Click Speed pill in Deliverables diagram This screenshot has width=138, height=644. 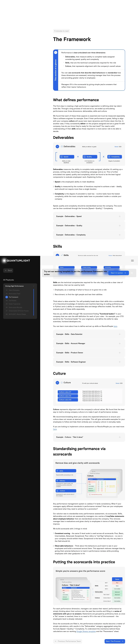(x=67, y=157)
